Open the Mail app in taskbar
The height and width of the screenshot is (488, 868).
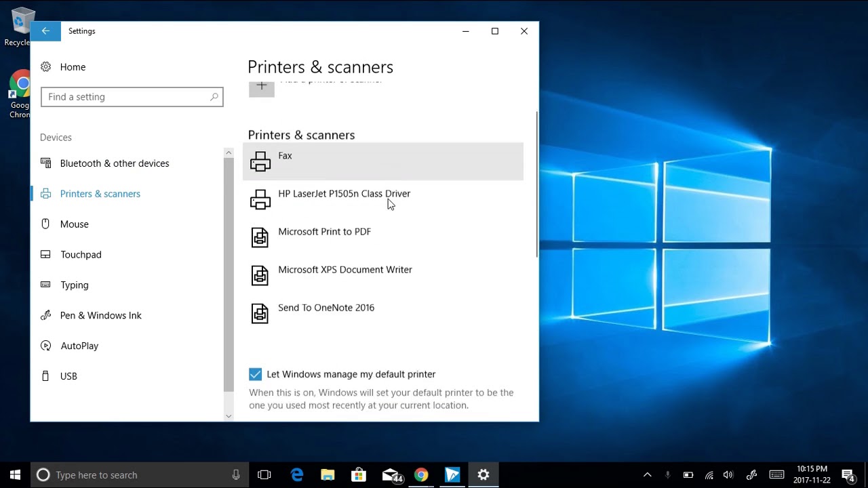coord(391,475)
